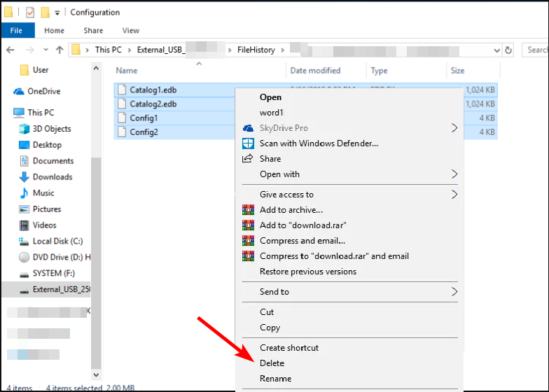Select the Config2 file icon
549x392 pixels.
122,132
